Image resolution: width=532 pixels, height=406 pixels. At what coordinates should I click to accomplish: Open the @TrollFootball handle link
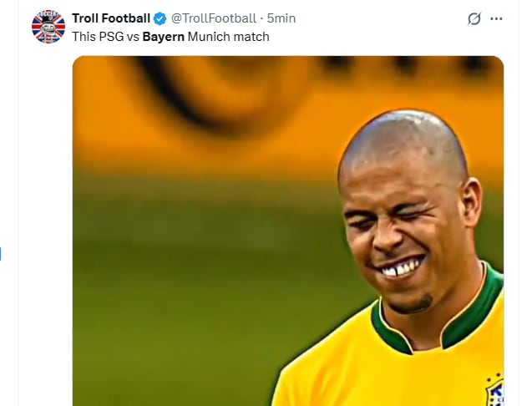point(214,18)
